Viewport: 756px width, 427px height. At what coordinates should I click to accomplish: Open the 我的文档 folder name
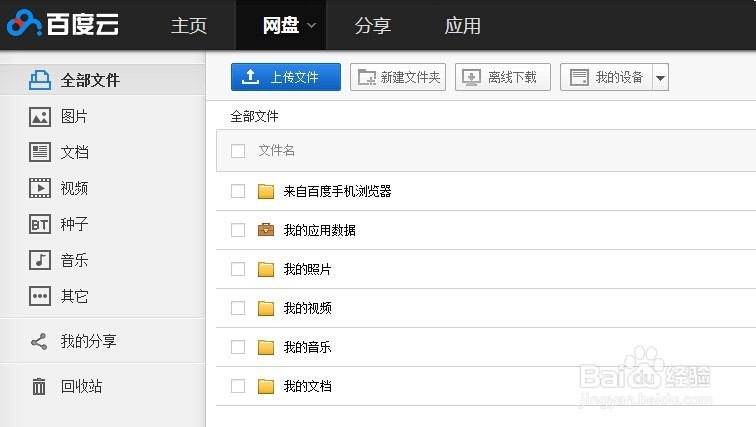pyautogui.click(x=307, y=387)
